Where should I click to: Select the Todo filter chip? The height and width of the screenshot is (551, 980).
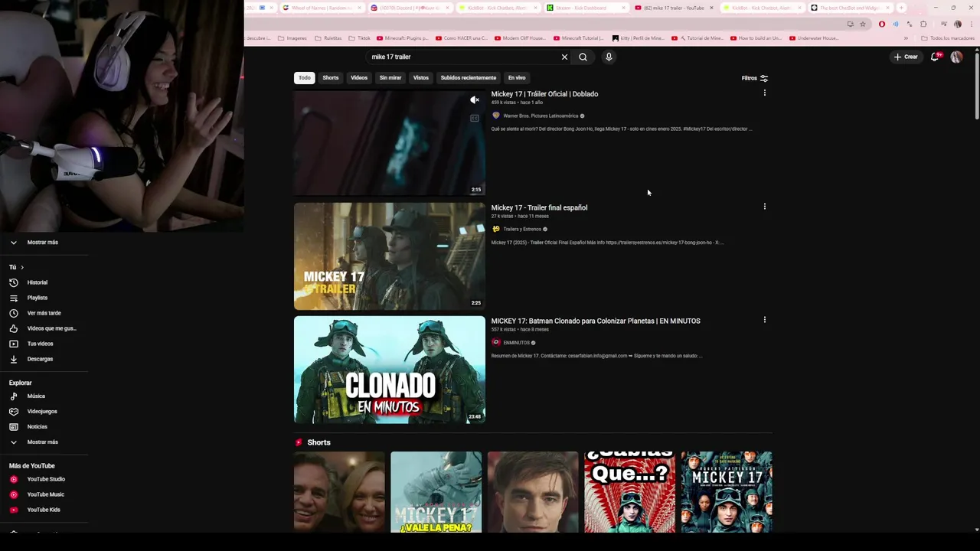click(305, 77)
